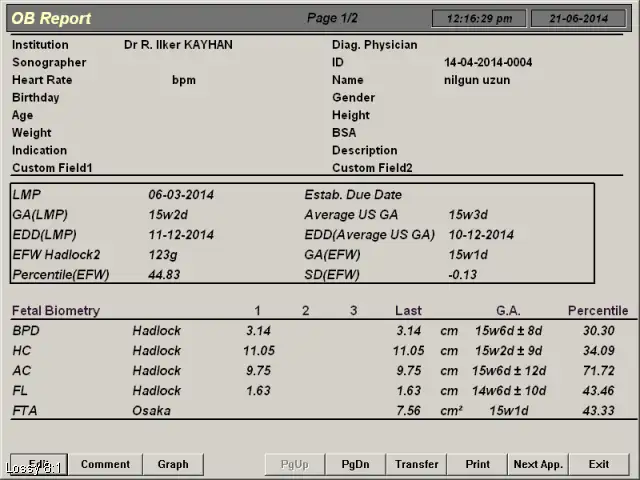Click the time display 12:16:29 pm
The height and width of the screenshot is (480, 640).
click(480, 18)
